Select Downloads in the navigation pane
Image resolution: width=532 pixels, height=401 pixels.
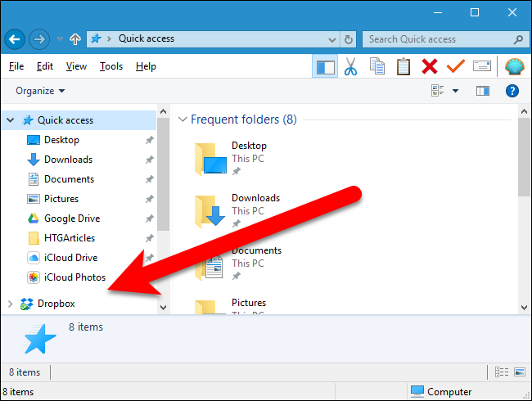tap(69, 160)
